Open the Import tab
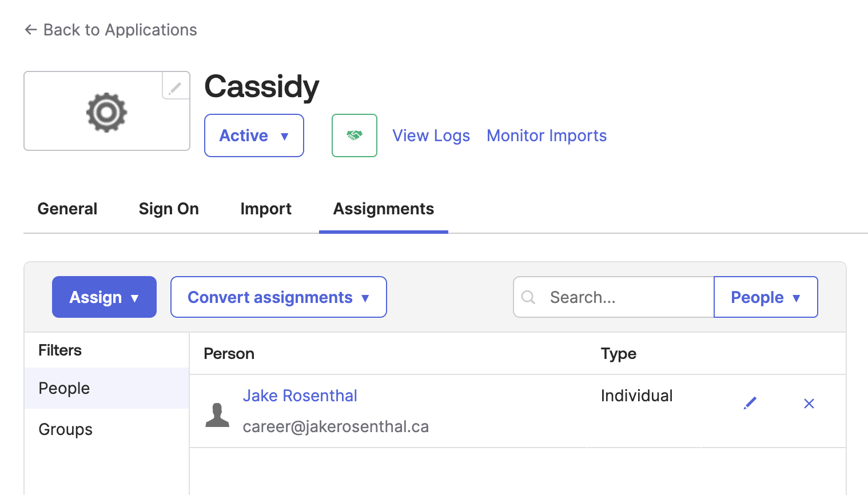Screen dimensions: 868x495 pos(266,209)
